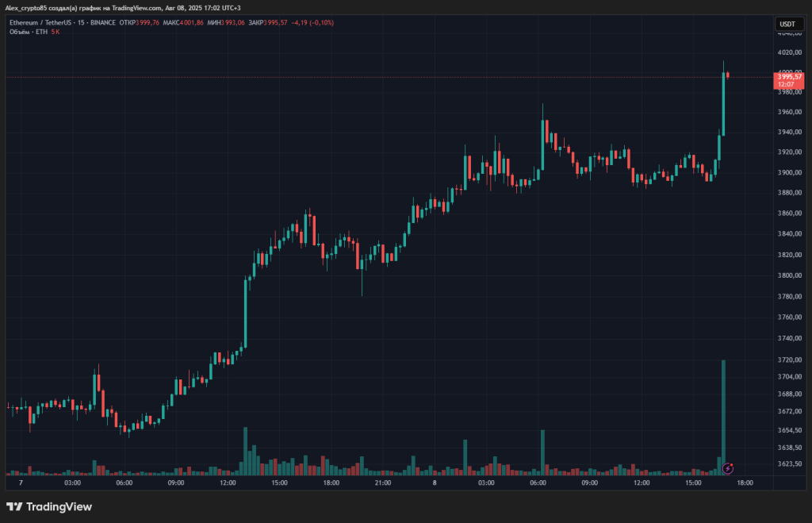Click the date marker 8 on time axis

click(x=435, y=483)
